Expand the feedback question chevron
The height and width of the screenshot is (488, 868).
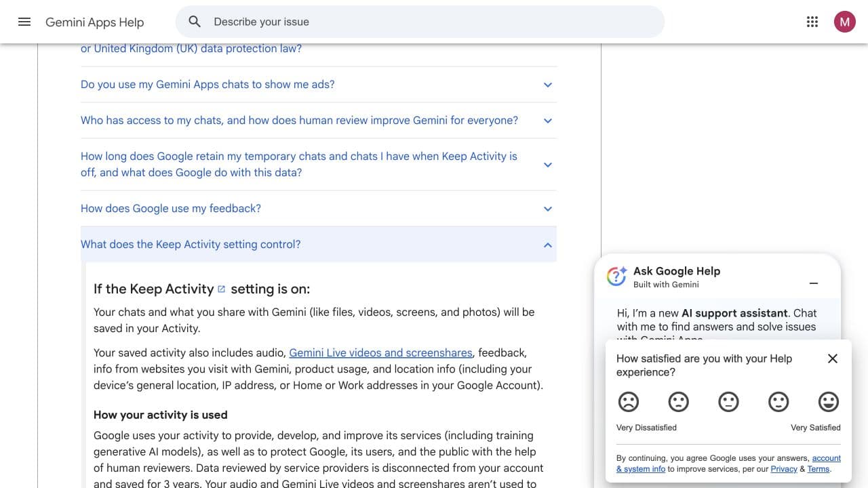548,209
